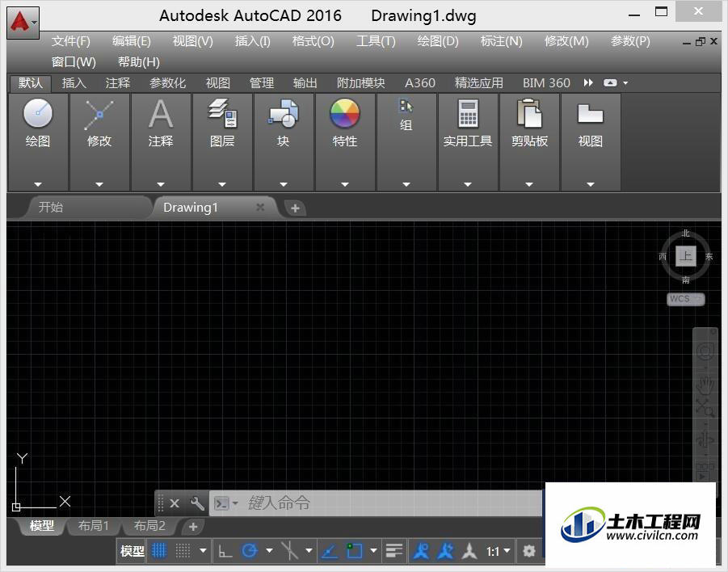Close the Drawing1 file tab
Image resolution: width=728 pixels, height=572 pixels.
(260, 207)
